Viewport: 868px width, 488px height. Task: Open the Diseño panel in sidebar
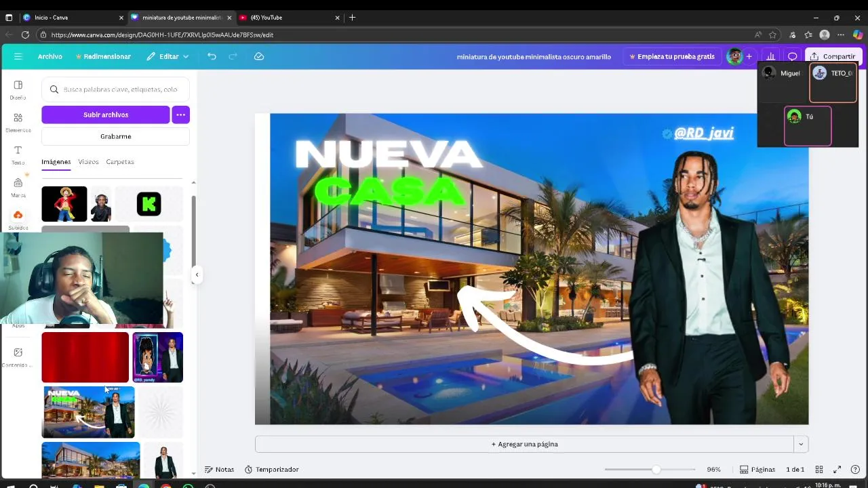(18, 89)
